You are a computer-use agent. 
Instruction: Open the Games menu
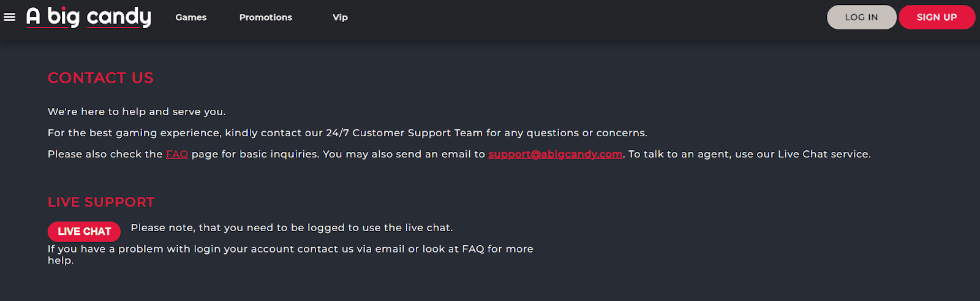coord(191,17)
